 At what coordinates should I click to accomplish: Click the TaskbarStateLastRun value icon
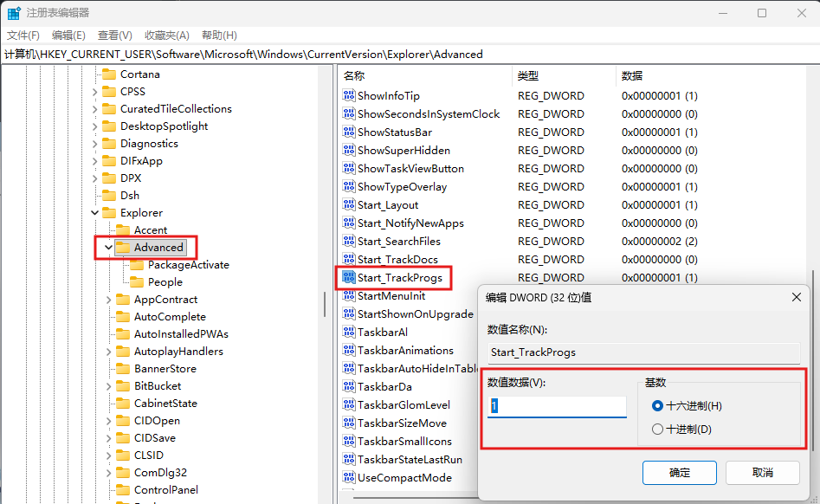pyautogui.click(x=349, y=459)
